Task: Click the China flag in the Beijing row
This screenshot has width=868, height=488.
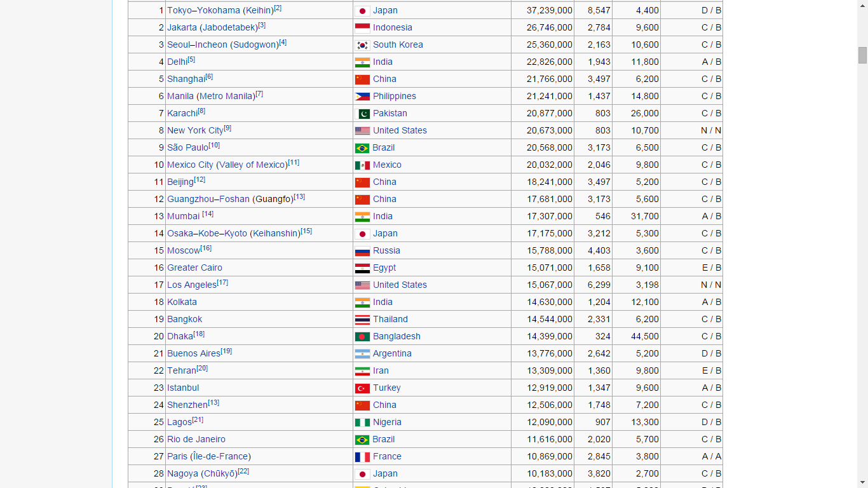Action: coord(362,182)
